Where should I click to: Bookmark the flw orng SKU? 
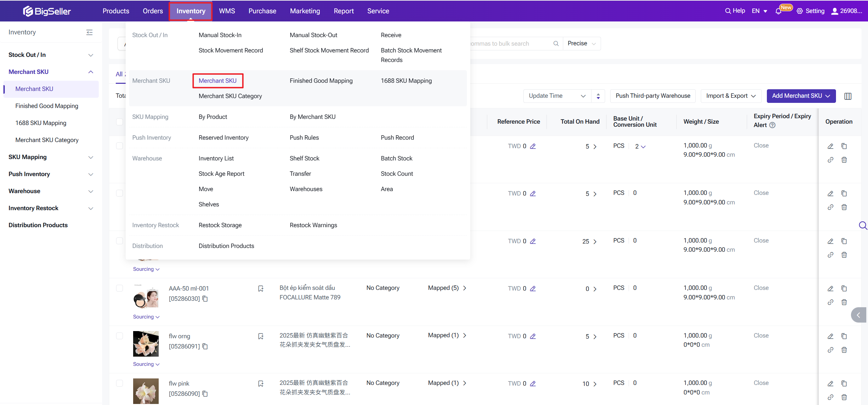(261, 336)
